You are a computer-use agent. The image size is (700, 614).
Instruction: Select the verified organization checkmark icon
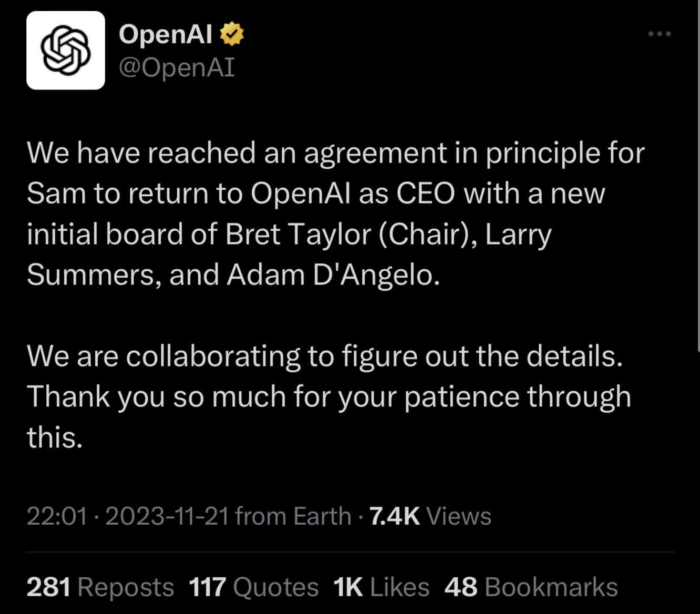click(232, 33)
